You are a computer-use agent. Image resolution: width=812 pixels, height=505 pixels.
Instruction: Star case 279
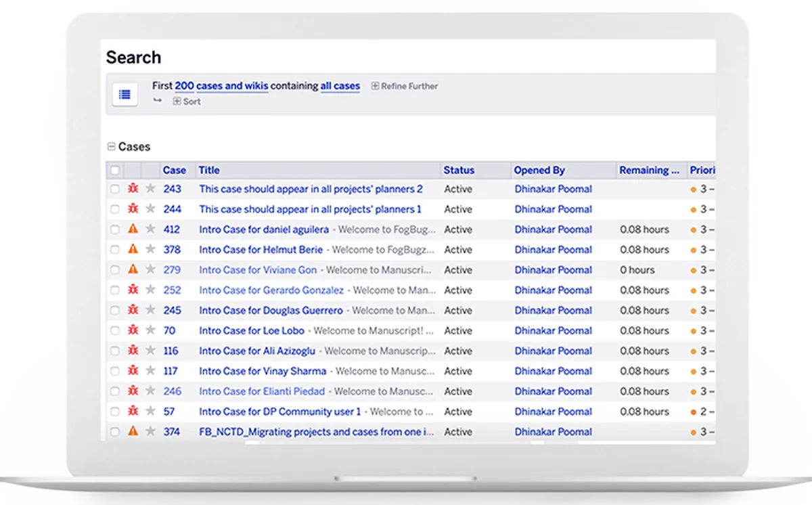pos(150,269)
